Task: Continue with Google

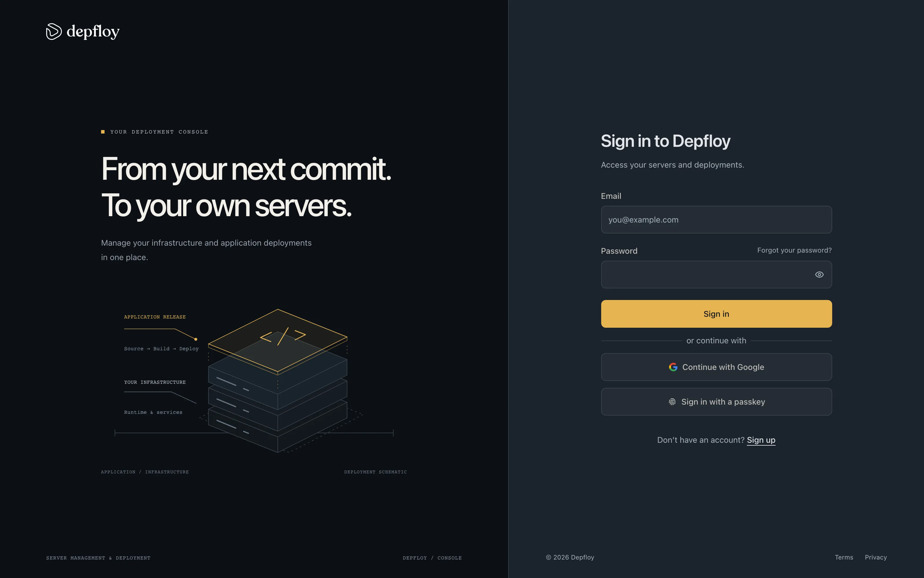Action: (x=716, y=367)
